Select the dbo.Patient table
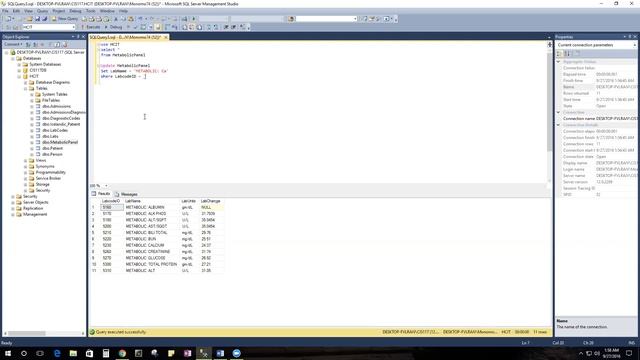Image resolution: width=640 pixels, height=360 pixels. (x=52, y=148)
